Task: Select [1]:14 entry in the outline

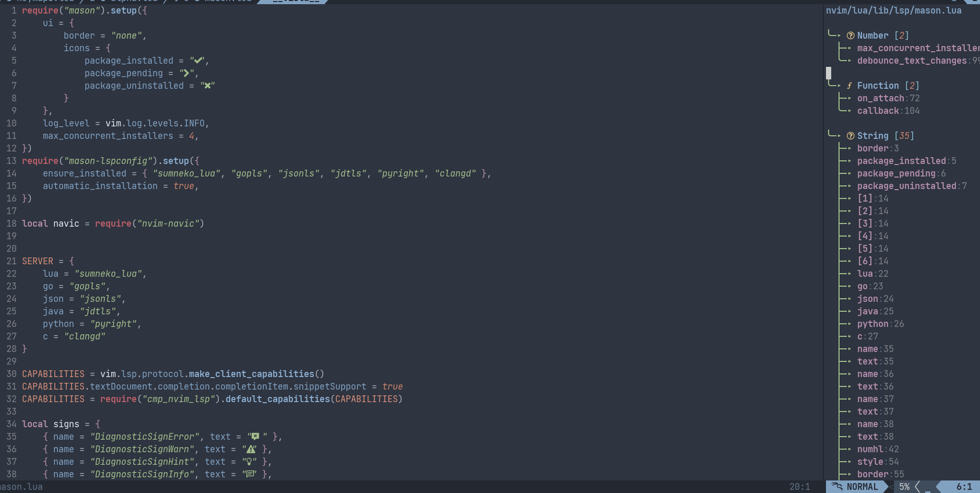Action: [872, 198]
